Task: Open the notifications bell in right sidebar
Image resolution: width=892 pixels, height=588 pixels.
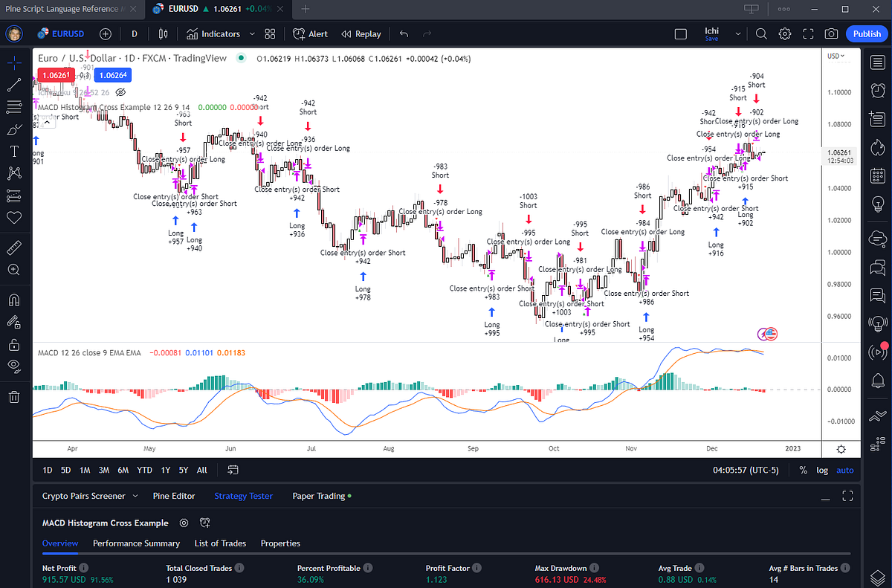Action: (878, 380)
